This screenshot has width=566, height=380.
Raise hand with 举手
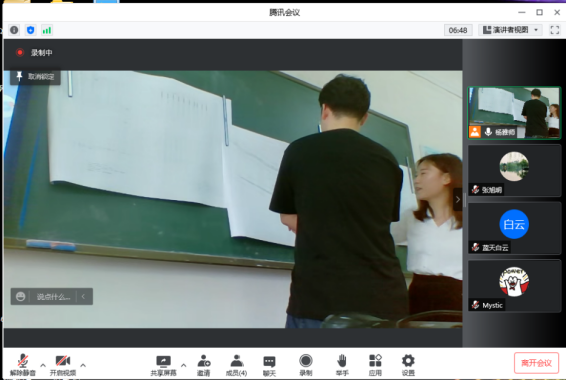pyautogui.click(x=342, y=365)
